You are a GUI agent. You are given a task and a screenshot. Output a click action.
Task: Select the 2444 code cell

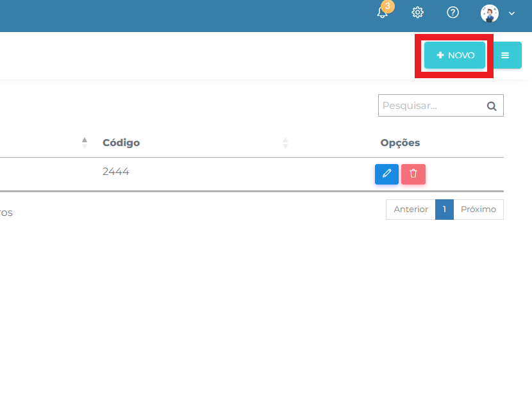pyautogui.click(x=116, y=172)
